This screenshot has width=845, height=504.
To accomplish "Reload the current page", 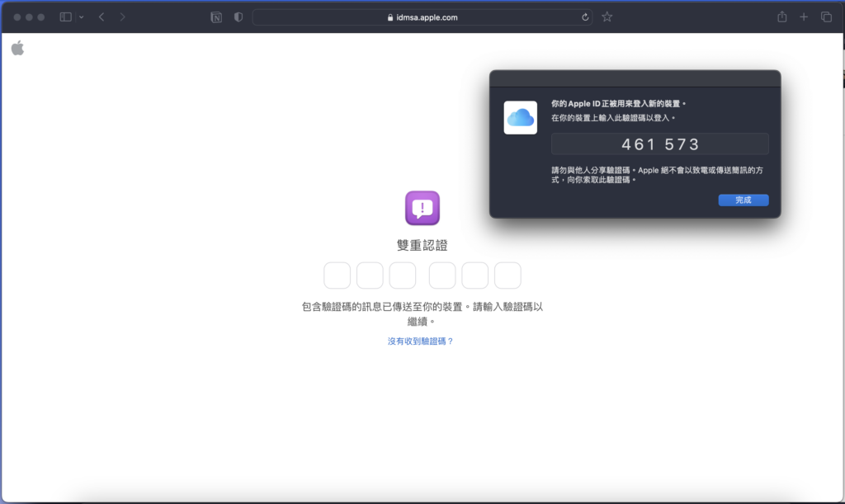I will 585,17.
